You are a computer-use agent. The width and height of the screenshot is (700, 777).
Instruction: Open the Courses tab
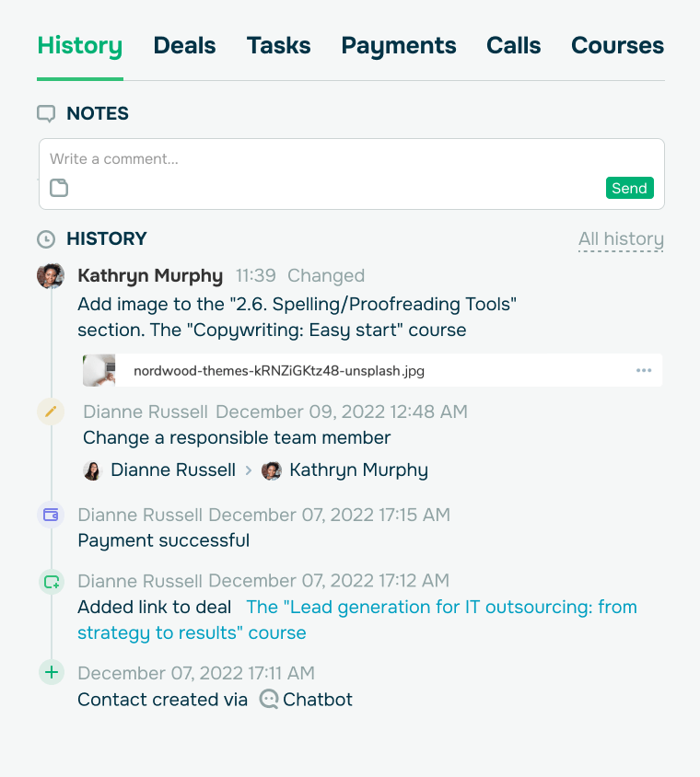617,46
